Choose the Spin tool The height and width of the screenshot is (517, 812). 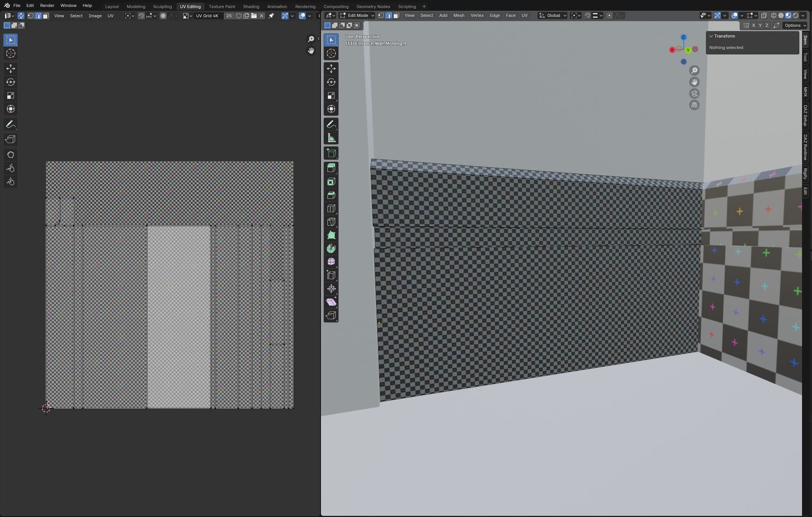point(331,248)
